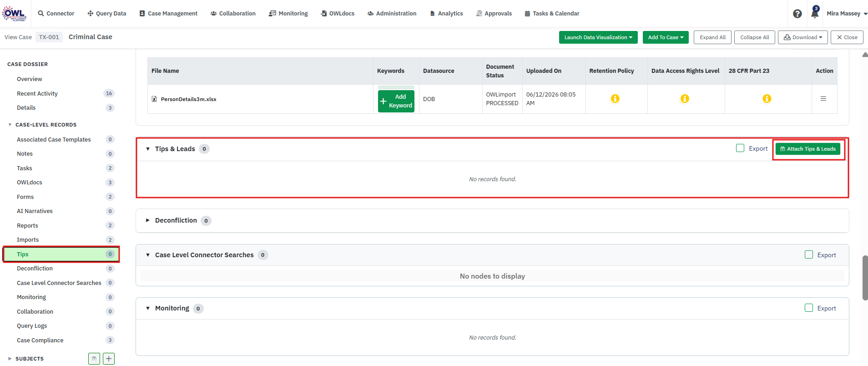This screenshot has height=366, width=868.
Task: Tick the Monitoring section Export checkbox
Action: (809, 308)
